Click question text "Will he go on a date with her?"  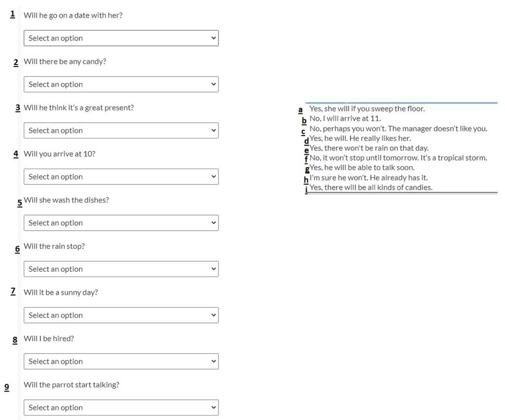(73, 15)
